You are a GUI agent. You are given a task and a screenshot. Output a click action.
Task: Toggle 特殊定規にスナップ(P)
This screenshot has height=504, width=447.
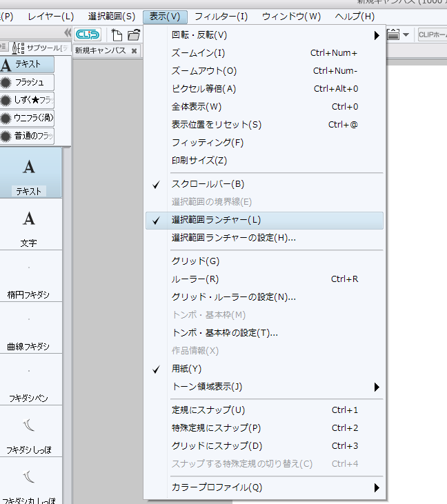click(x=264, y=428)
